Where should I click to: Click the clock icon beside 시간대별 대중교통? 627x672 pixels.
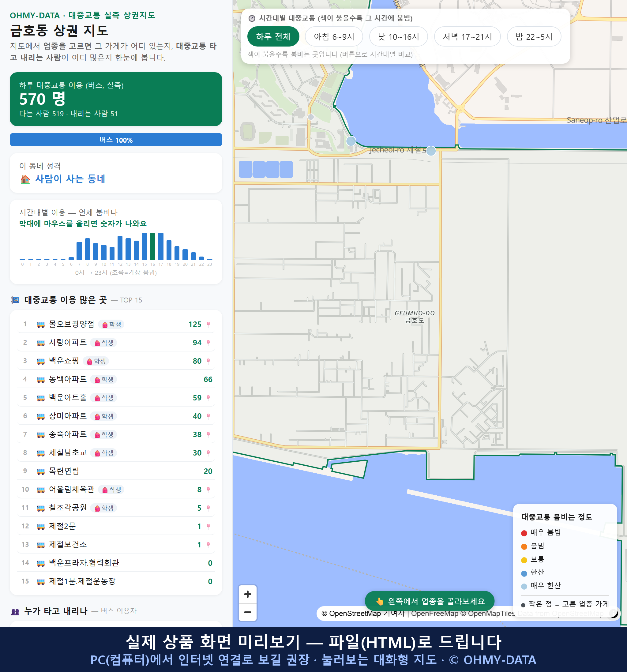tap(252, 18)
